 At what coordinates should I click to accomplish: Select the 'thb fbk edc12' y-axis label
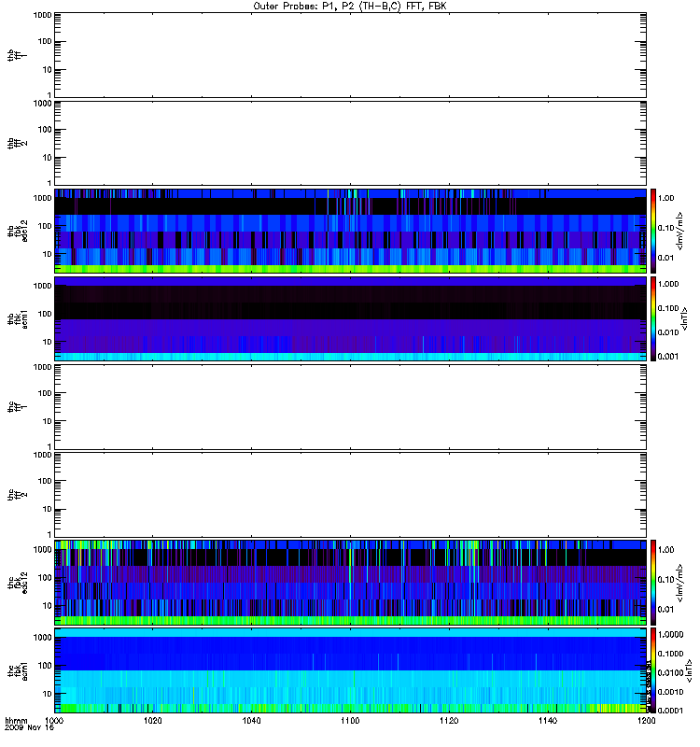[x=18, y=231]
